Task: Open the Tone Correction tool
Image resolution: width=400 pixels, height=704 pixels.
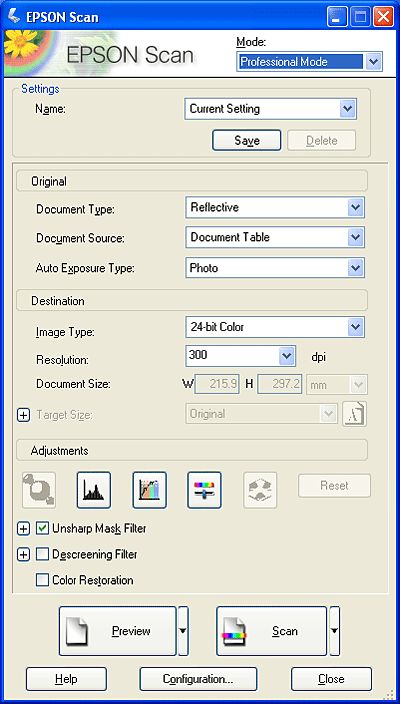Action: coord(149,490)
